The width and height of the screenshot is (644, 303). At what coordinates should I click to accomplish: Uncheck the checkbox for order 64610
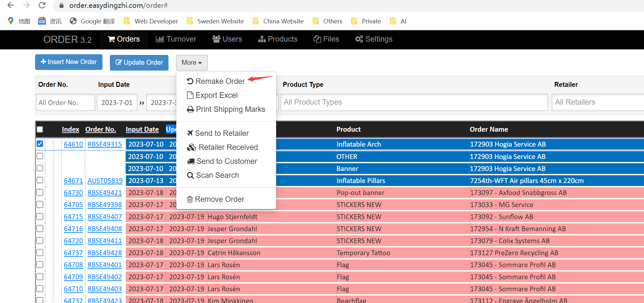[x=40, y=144]
